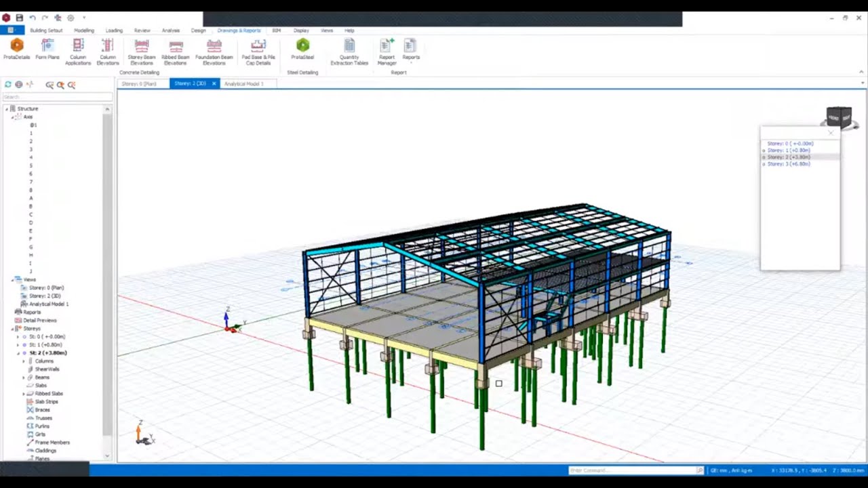Select Storey: 2 (+3.80m) in storey popup
The image size is (868, 488).
[789, 157]
